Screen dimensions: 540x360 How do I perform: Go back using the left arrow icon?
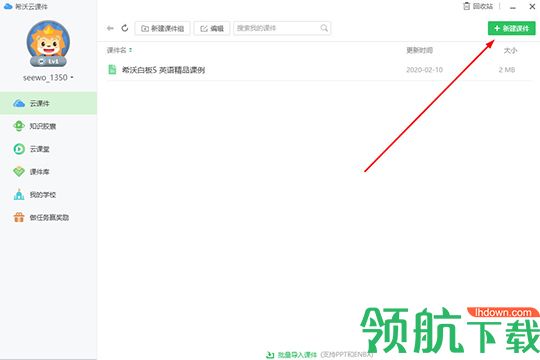tap(110, 28)
